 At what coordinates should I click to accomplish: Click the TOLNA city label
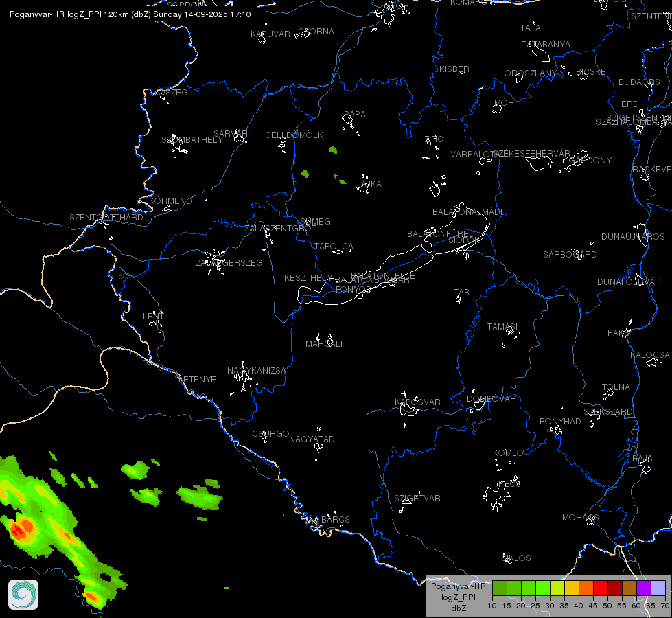616,387
